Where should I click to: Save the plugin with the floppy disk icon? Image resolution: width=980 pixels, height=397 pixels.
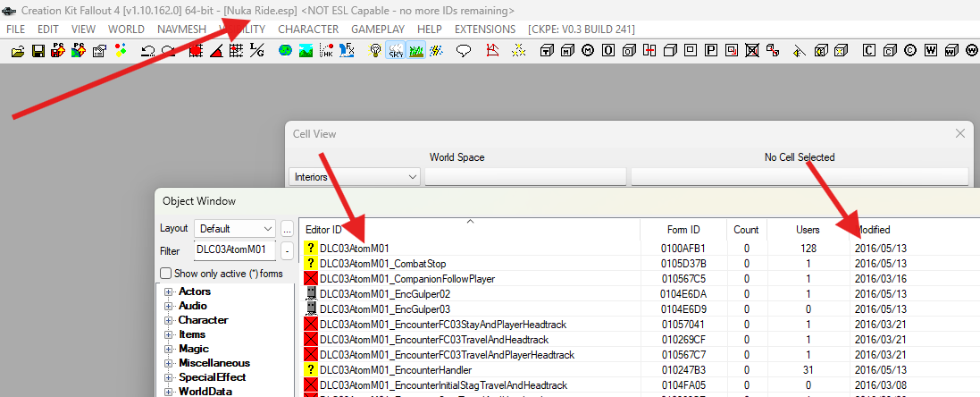[38, 51]
